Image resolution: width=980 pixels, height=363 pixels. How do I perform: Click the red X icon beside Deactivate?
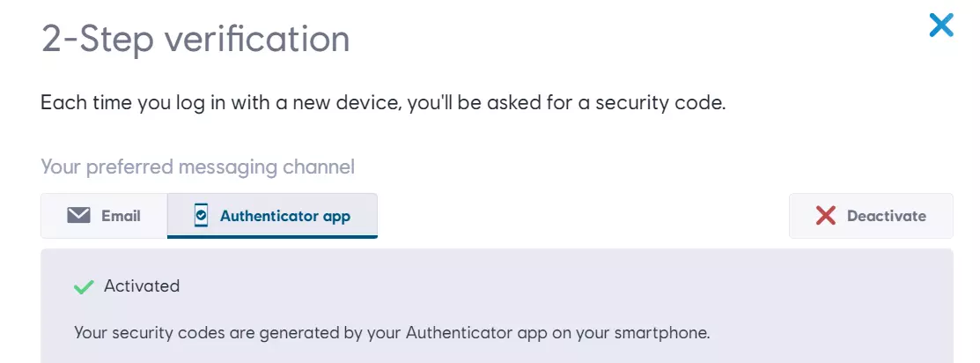[x=825, y=216]
